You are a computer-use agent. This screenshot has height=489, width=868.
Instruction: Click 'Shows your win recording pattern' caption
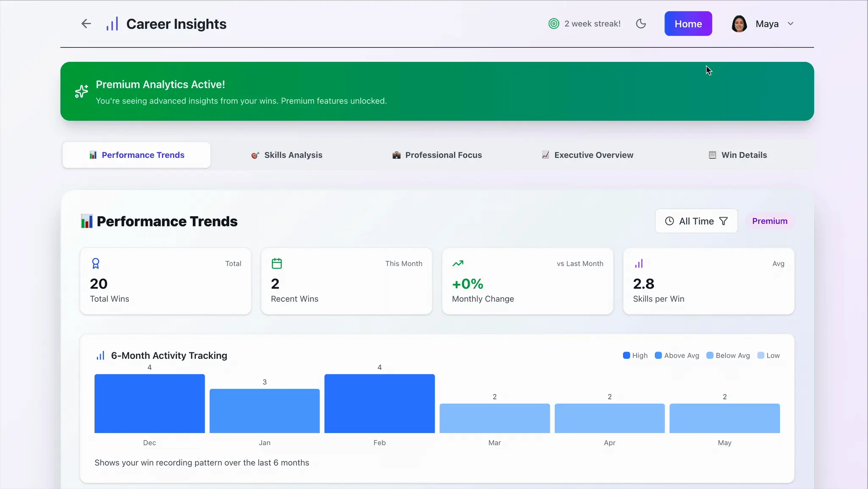202,463
